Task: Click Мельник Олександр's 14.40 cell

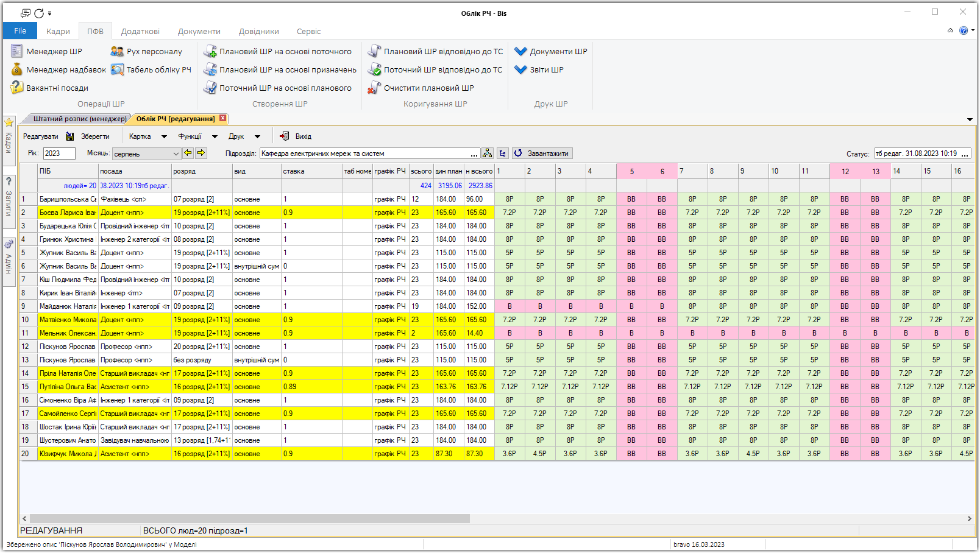Action: click(x=479, y=333)
